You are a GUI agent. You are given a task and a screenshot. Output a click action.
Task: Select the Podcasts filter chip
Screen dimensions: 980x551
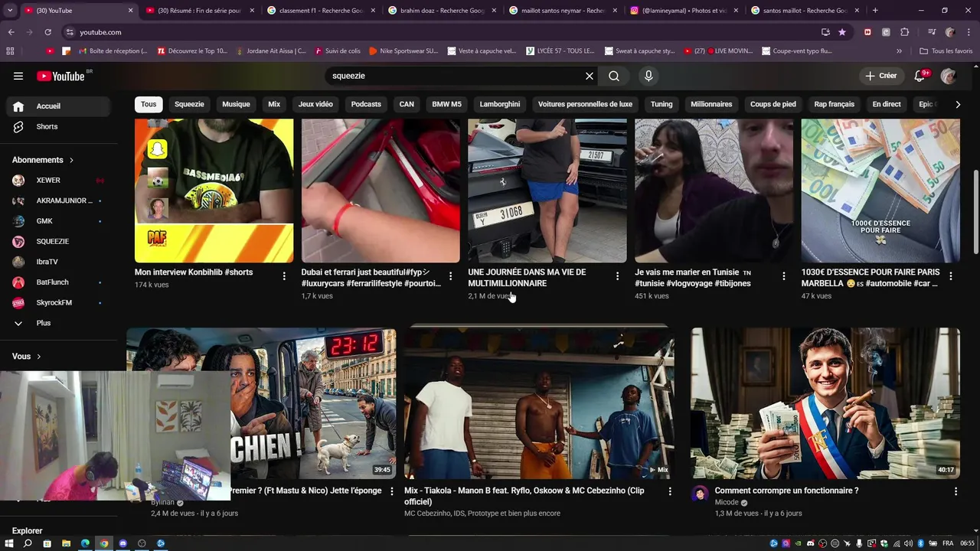(366, 104)
